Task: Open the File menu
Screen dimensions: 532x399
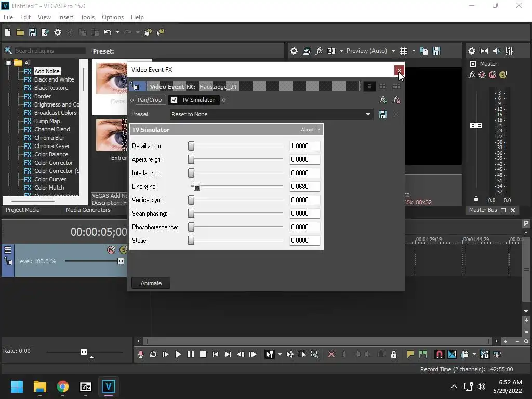Action: click(x=8, y=17)
